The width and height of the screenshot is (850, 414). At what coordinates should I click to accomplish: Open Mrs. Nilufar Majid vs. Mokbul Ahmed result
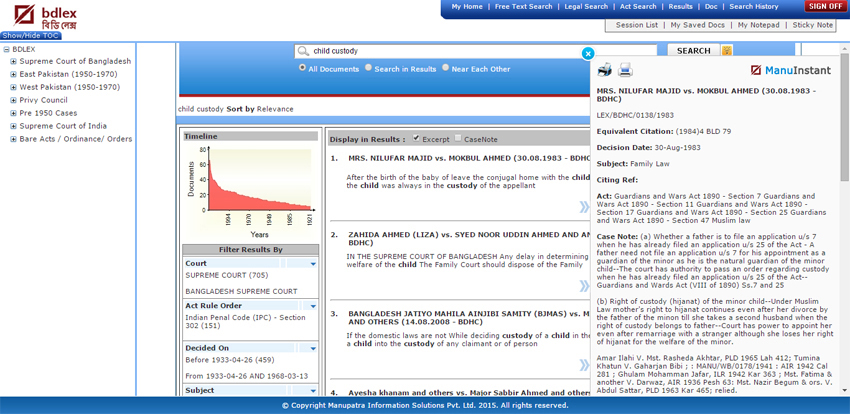[x=468, y=158]
